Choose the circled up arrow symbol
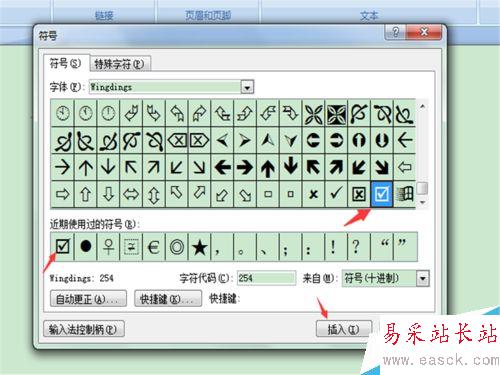This screenshot has height=375, width=500. [x=359, y=140]
